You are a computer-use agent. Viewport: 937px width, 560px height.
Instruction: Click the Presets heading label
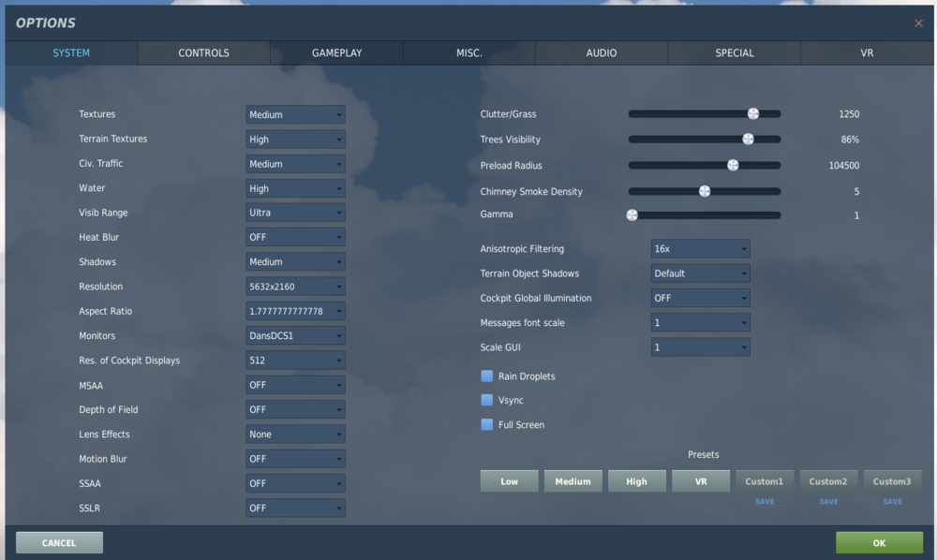tap(704, 454)
